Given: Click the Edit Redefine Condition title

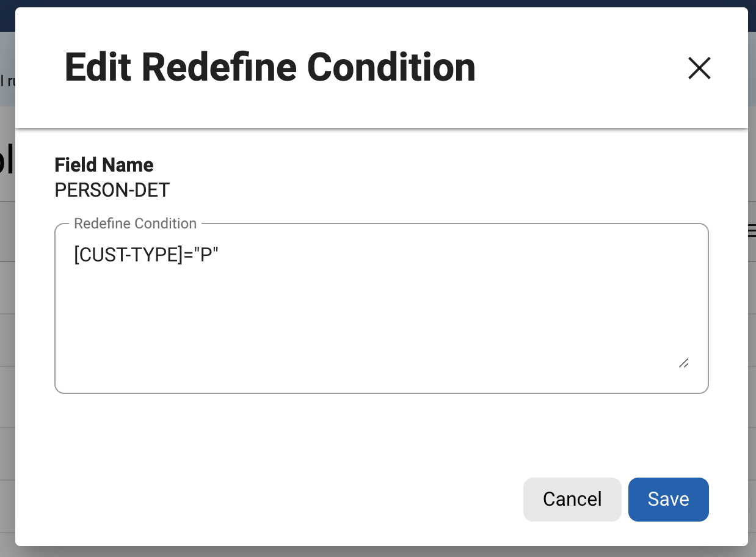Looking at the screenshot, I should (269, 67).
